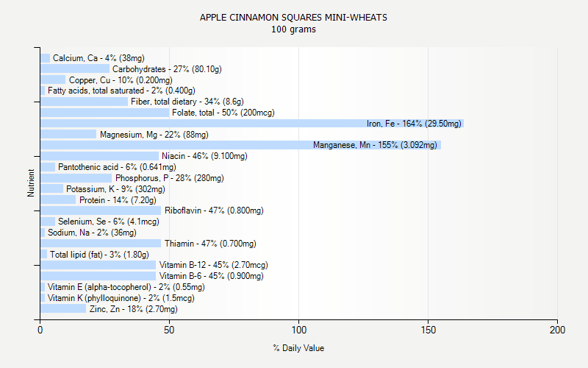The width and height of the screenshot is (588, 368).
Task: Click the Vitamin B-12 - 45% label
Action: tap(214, 265)
